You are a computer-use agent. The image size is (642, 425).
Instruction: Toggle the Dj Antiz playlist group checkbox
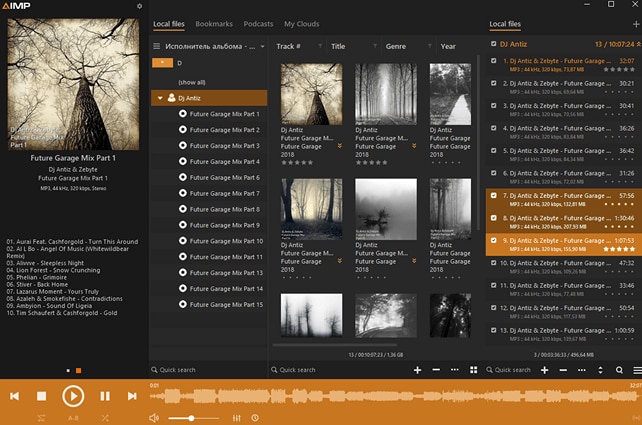click(493, 44)
